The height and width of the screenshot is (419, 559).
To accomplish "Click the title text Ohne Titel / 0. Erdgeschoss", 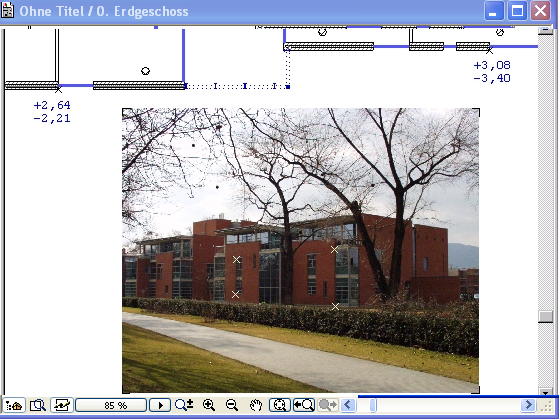I will click(x=104, y=11).
